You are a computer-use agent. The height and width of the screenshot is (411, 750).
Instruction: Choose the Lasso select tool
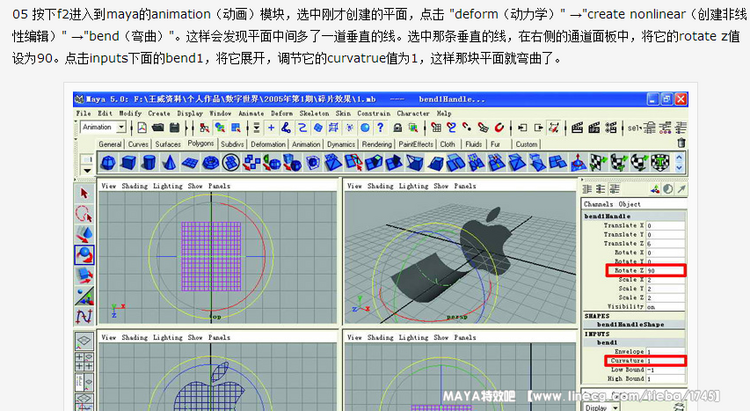tap(84, 214)
